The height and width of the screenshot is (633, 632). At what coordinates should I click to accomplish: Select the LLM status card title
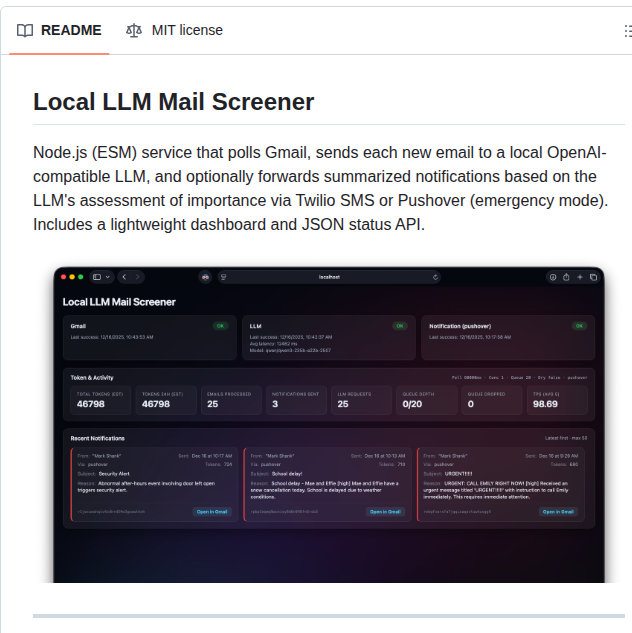point(255,326)
